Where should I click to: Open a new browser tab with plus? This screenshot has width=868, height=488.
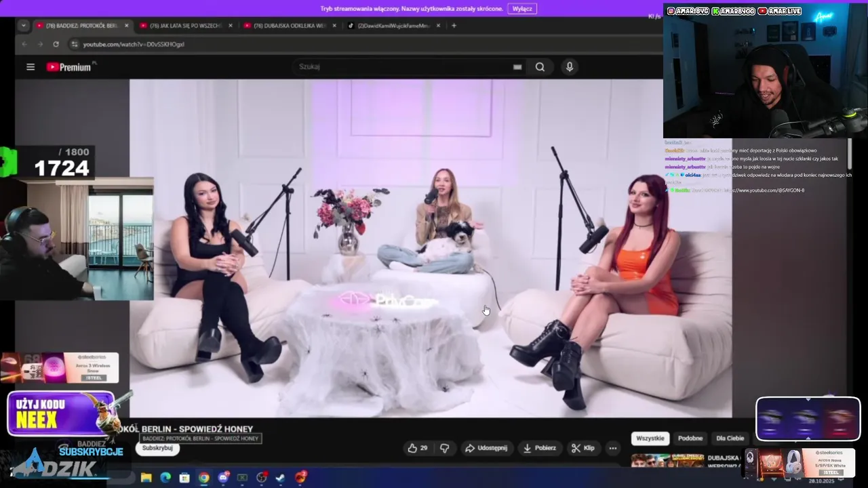point(454,26)
